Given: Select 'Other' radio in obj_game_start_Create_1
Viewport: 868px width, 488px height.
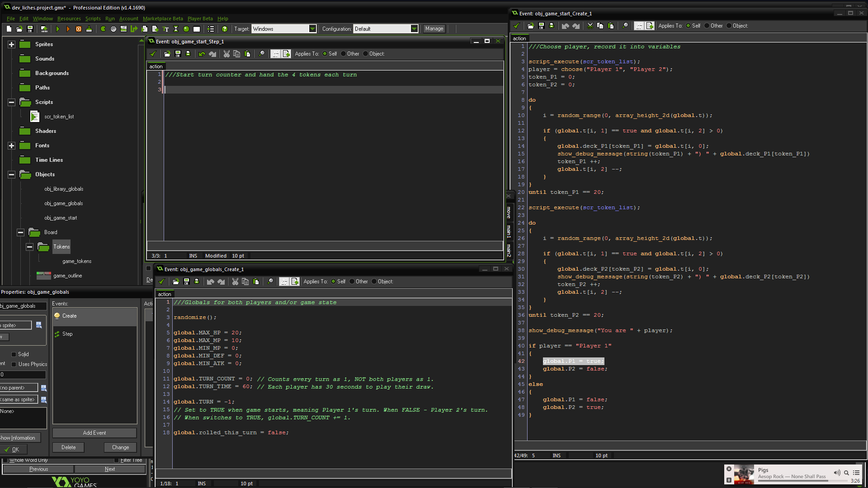Looking at the screenshot, I should [707, 26].
